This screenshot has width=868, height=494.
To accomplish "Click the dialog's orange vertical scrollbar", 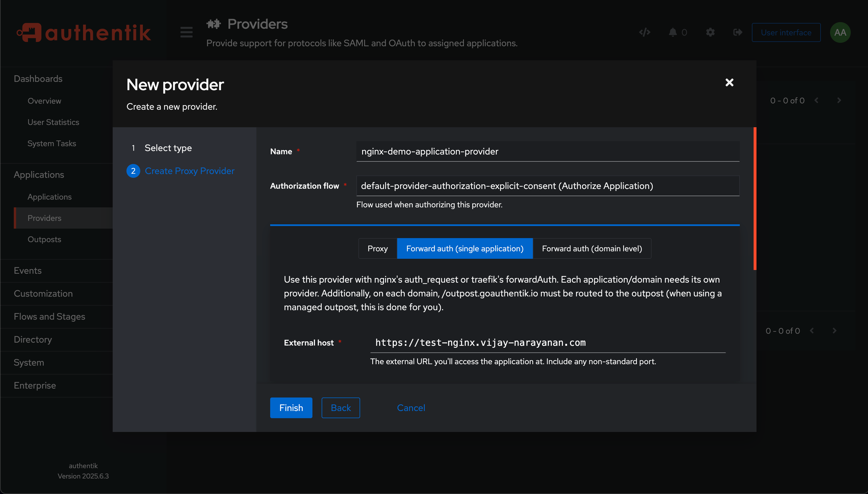I will pos(755,198).
